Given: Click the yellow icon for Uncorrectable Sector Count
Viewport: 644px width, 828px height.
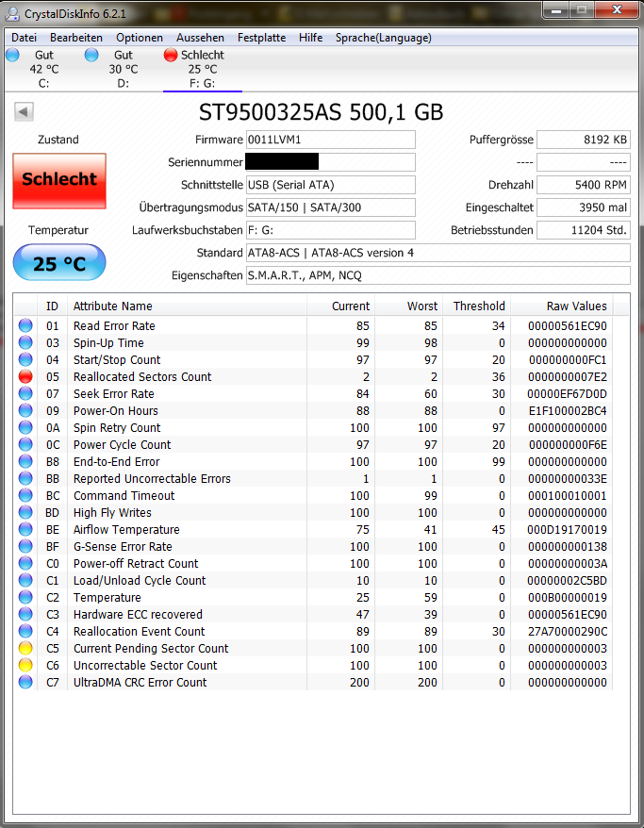Looking at the screenshot, I should tap(25, 666).
